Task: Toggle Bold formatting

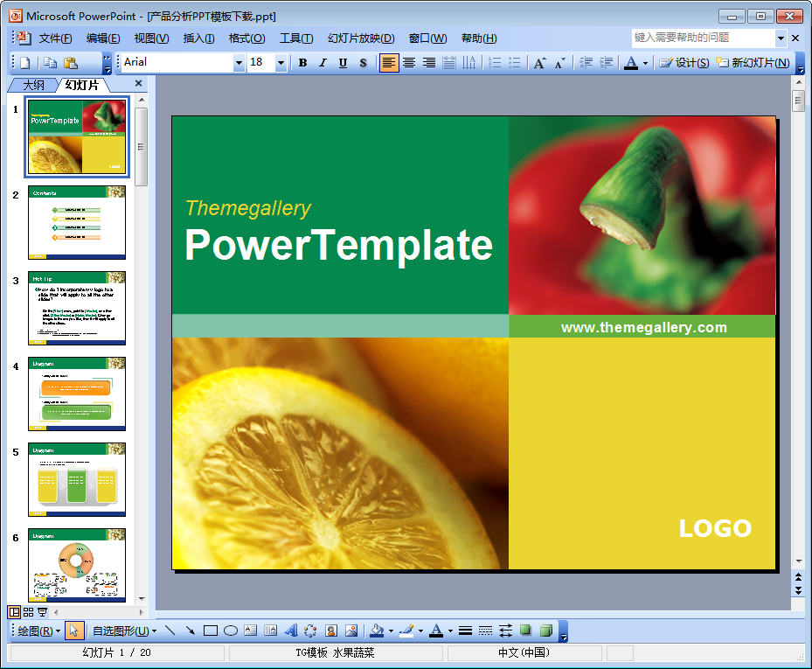Action: tap(303, 63)
